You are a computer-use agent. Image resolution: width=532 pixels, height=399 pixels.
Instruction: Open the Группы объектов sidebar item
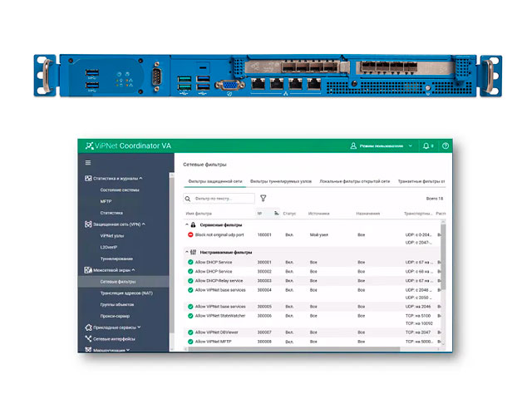118,305
